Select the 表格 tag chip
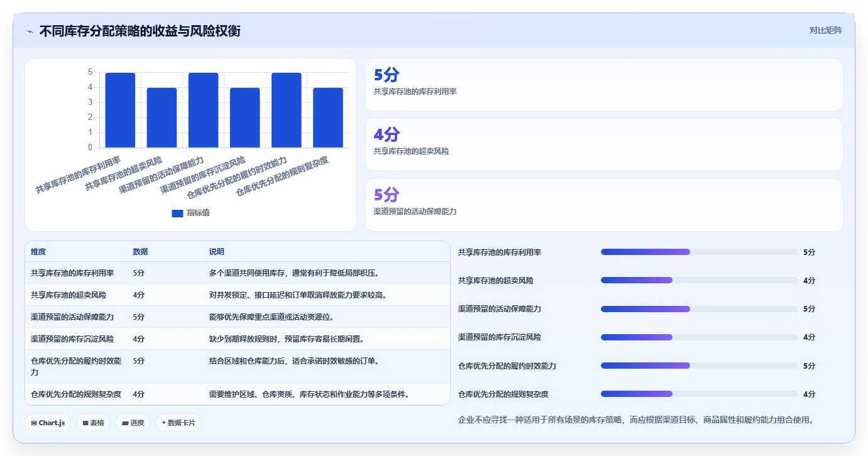868x456 pixels. [93, 423]
